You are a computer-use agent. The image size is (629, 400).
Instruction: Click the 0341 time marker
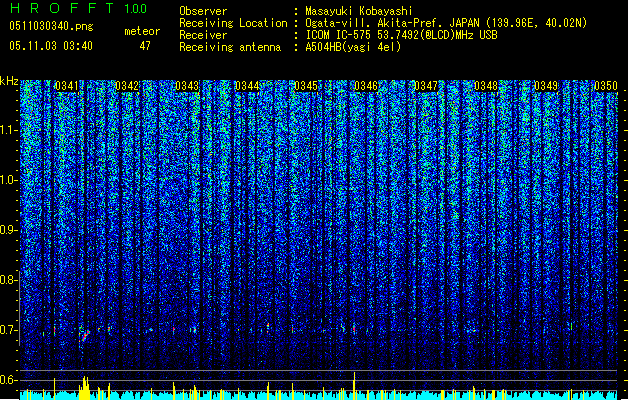(x=67, y=86)
